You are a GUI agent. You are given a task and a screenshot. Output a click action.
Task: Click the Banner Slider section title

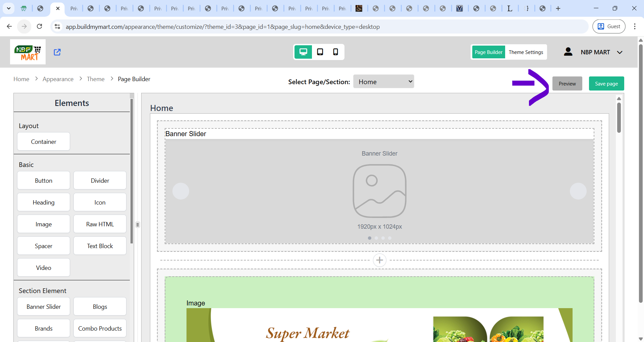coord(186,134)
